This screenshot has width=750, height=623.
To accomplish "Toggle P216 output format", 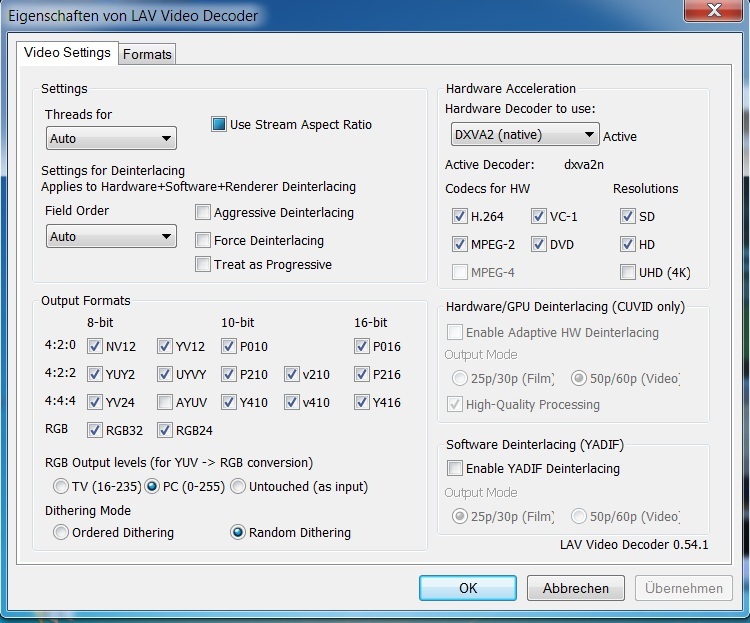I will 362,374.
